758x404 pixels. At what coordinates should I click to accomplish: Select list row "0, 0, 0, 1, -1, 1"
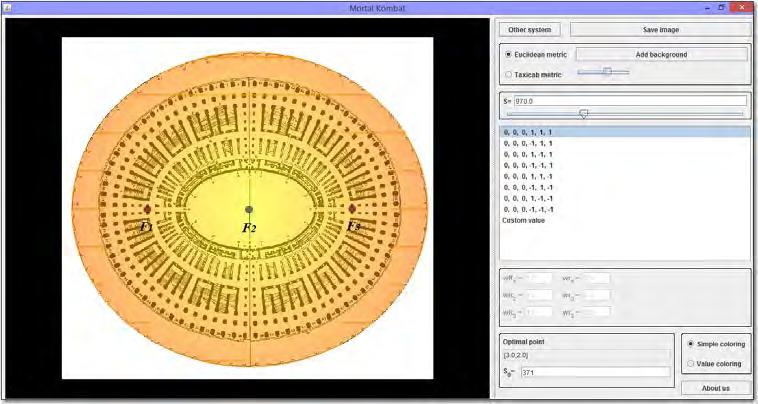click(625, 155)
